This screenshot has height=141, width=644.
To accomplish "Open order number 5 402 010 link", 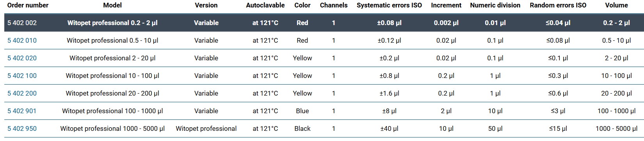I will pyautogui.click(x=22, y=40).
